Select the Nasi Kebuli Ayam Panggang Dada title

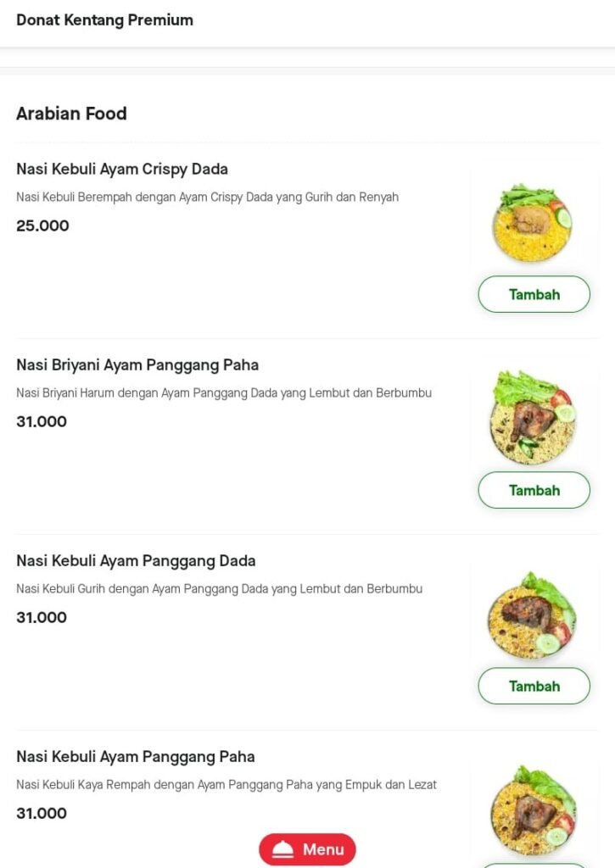136,561
